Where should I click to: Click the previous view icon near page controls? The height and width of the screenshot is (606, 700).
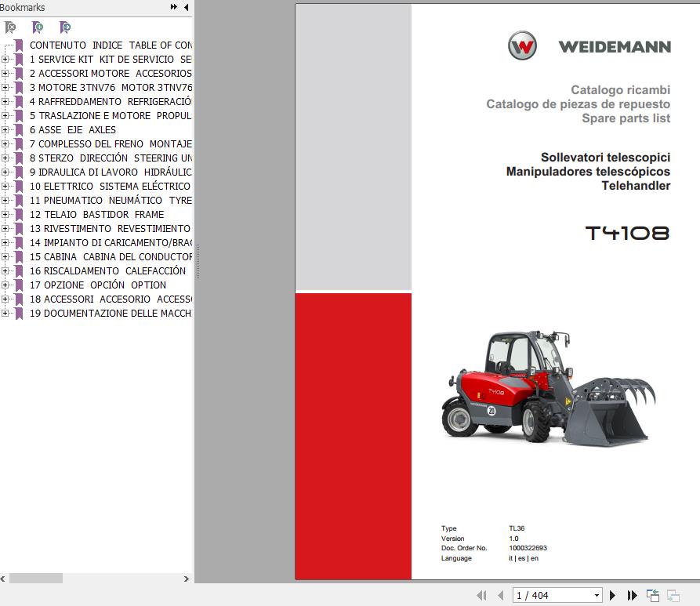[652, 594]
